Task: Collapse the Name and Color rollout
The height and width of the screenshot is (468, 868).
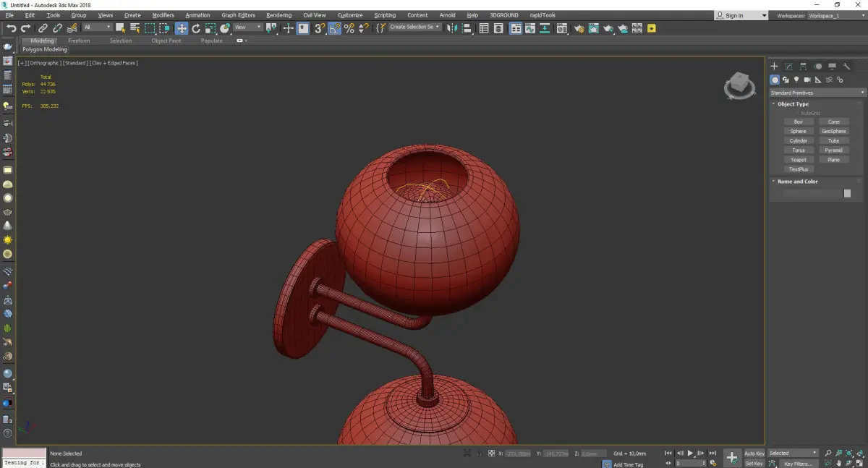Action: tap(797, 182)
